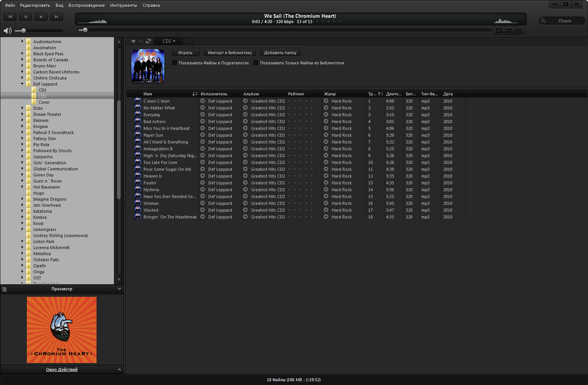Open the Файл menu

coord(10,5)
